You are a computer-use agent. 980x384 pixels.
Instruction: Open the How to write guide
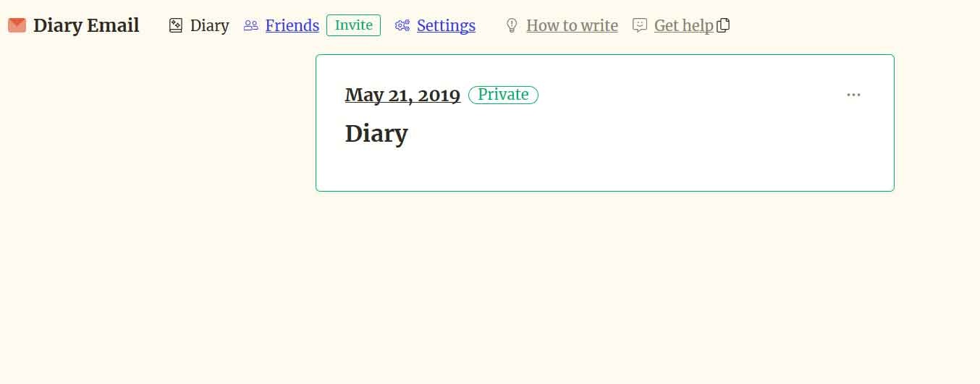tap(572, 25)
